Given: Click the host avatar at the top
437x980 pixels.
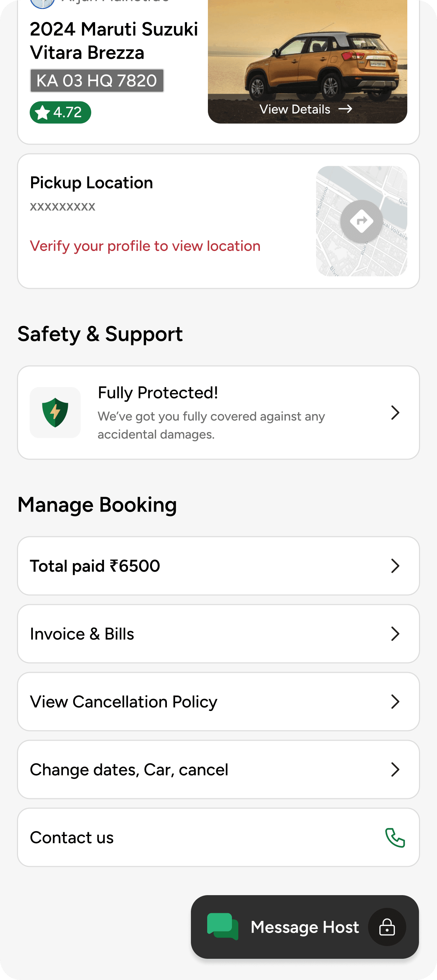Looking at the screenshot, I should (42, 3).
